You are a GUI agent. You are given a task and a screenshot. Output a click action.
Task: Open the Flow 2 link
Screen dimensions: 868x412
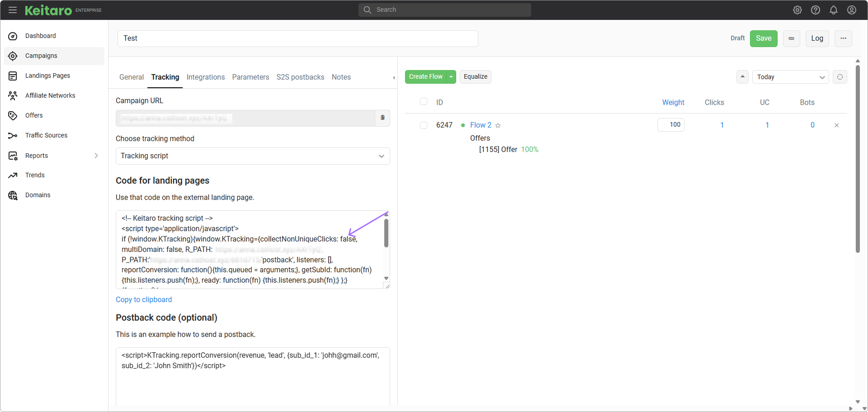point(481,125)
